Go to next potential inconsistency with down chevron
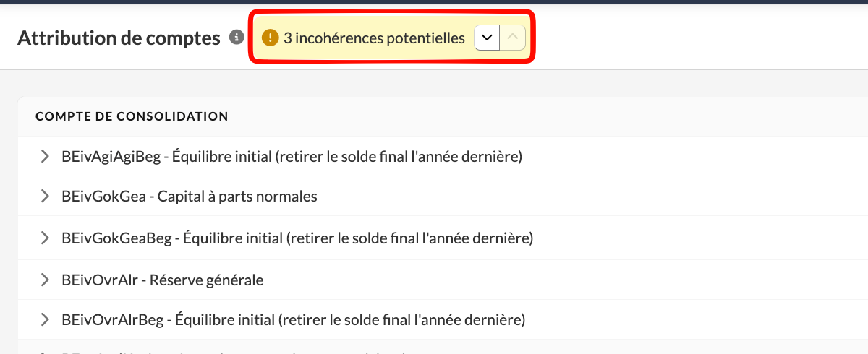This screenshot has width=868, height=354. point(487,38)
